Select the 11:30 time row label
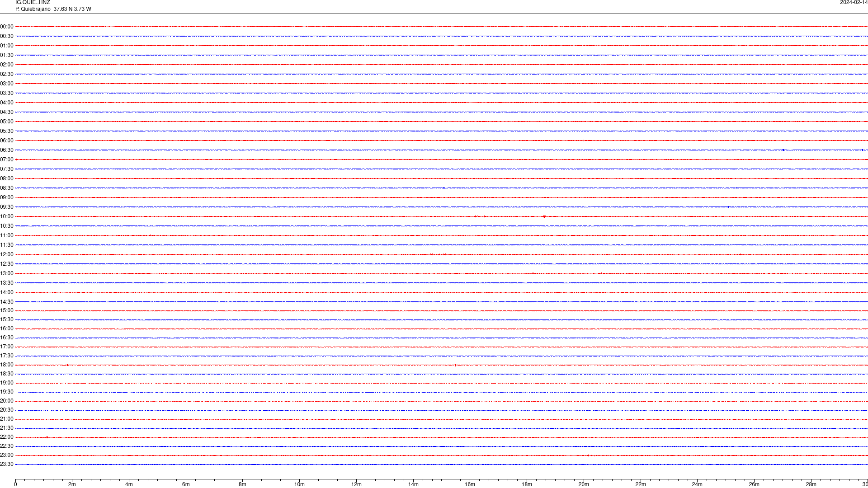868x488 pixels. (x=7, y=245)
